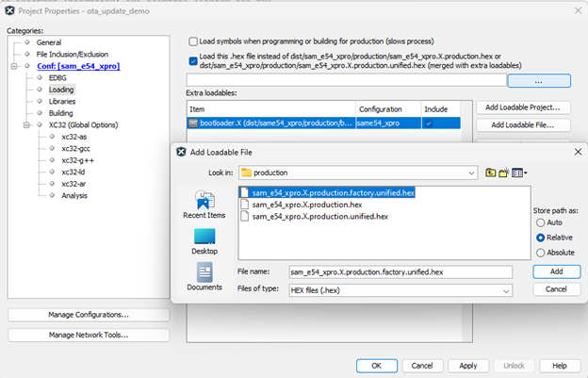Click Add button in file dialog
Screen dimensions: 588x378
point(557,271)
